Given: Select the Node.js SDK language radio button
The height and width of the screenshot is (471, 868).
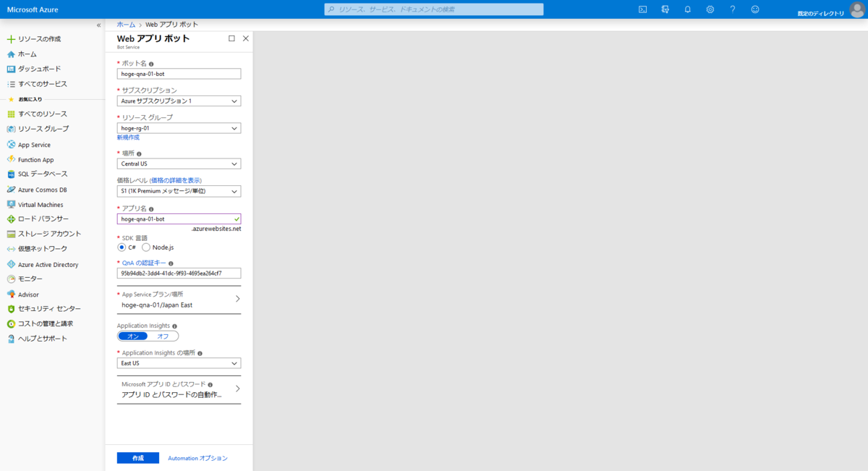Looking at the screenshot, I should click(146, 247).
